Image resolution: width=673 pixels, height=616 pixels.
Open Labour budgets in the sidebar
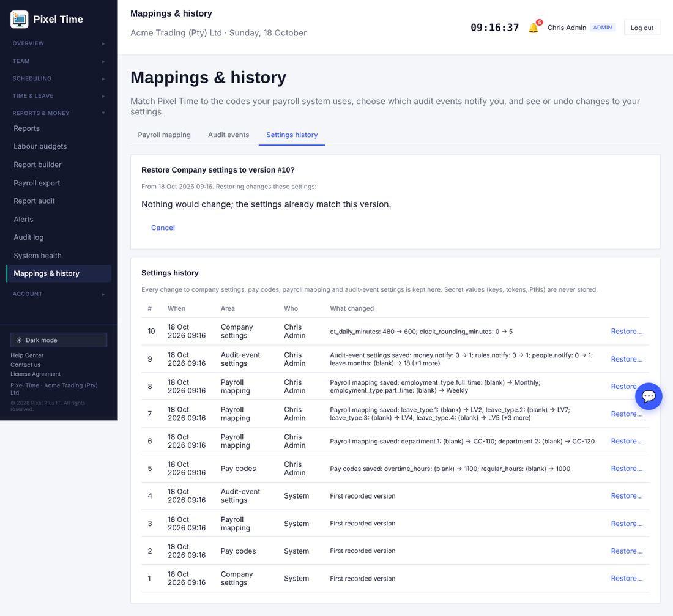59,146
